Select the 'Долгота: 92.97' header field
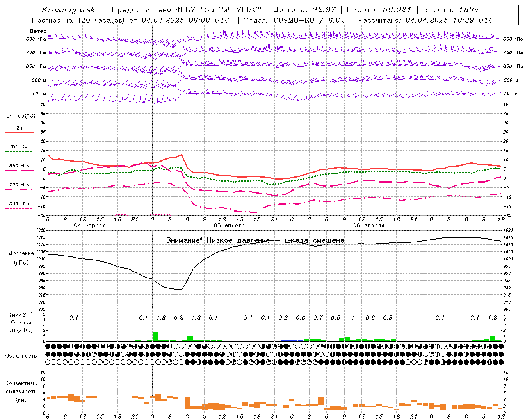This screenshot has width=525, height=420. [x=304, y=10]
